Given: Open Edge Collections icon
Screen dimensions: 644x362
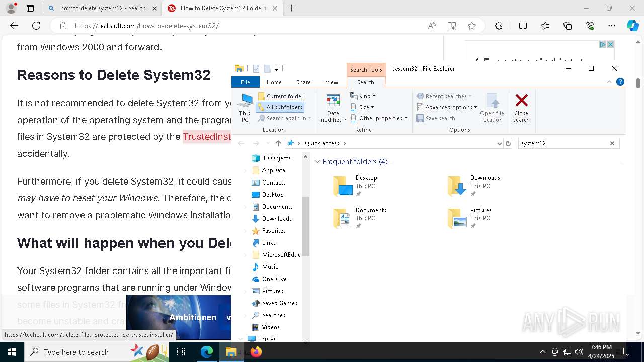Looking at the screenshot, I should coord(568,26).
